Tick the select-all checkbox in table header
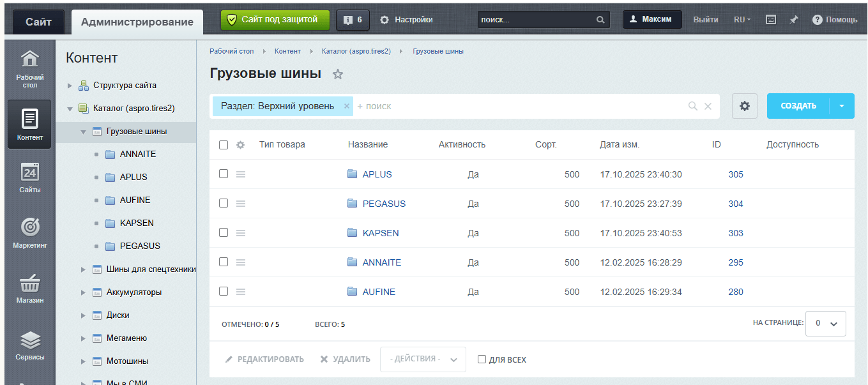The width and height of the screenshot is (868, 385). [x=224, y=145]
